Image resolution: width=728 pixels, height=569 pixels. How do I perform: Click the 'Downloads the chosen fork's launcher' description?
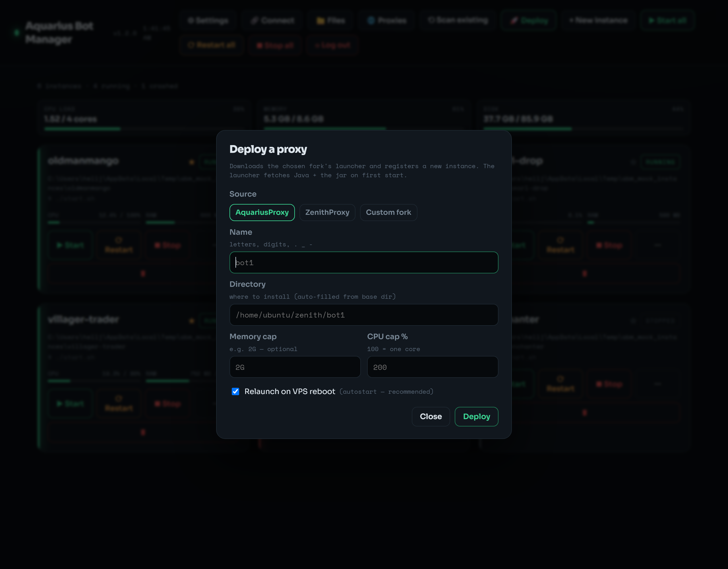pyautogui.click(x=362, y=171)
